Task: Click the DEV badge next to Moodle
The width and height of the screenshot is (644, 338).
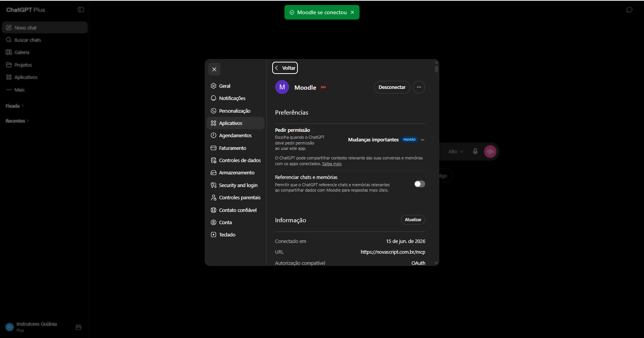Action: (324, 87)
